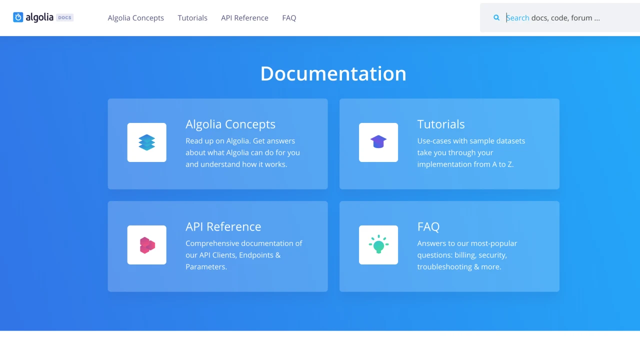Click the algolia wordmark text

[39, 17]
